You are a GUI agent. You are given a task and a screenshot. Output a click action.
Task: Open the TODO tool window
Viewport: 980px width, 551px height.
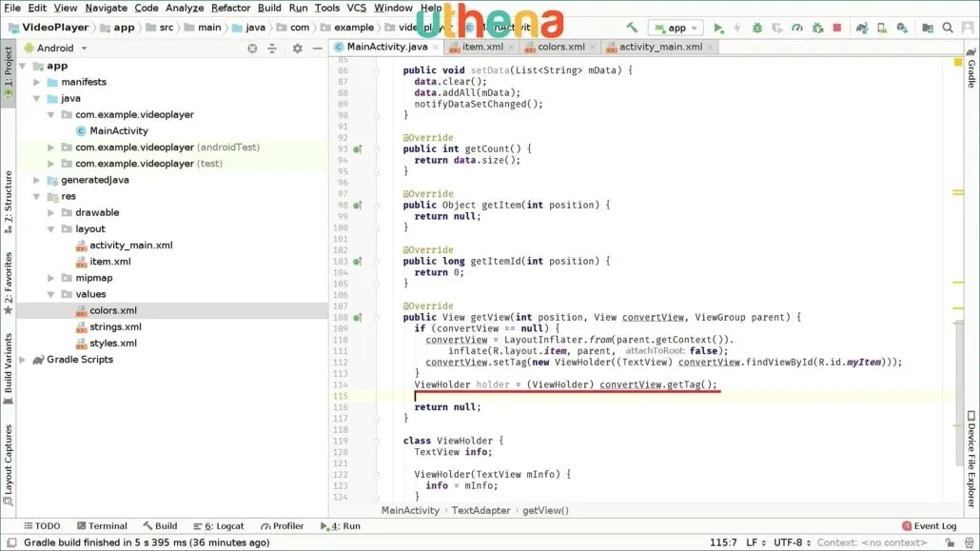coord(43,526)
